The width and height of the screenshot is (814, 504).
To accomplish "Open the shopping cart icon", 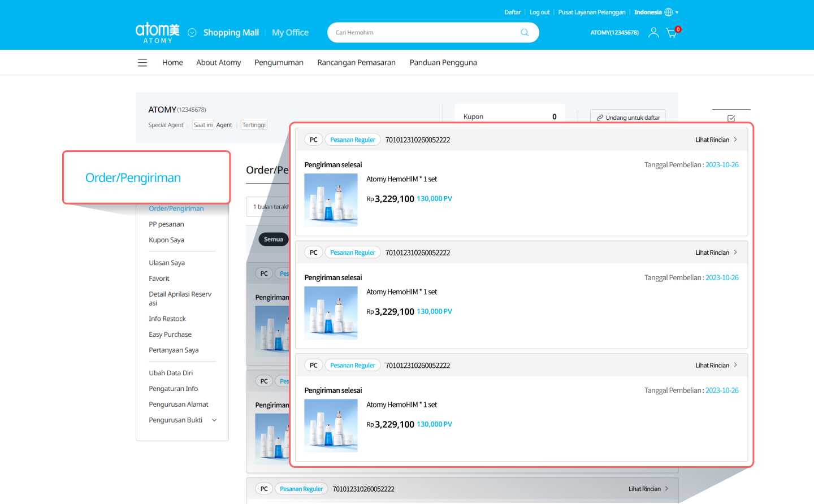I will [x=671, y=33].
